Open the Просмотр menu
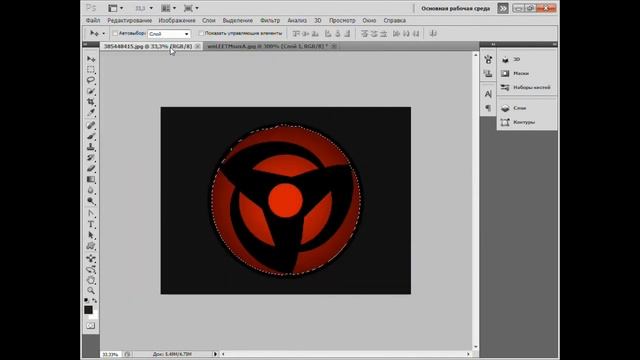The image size is (640, 360). [x=342, y=20]
